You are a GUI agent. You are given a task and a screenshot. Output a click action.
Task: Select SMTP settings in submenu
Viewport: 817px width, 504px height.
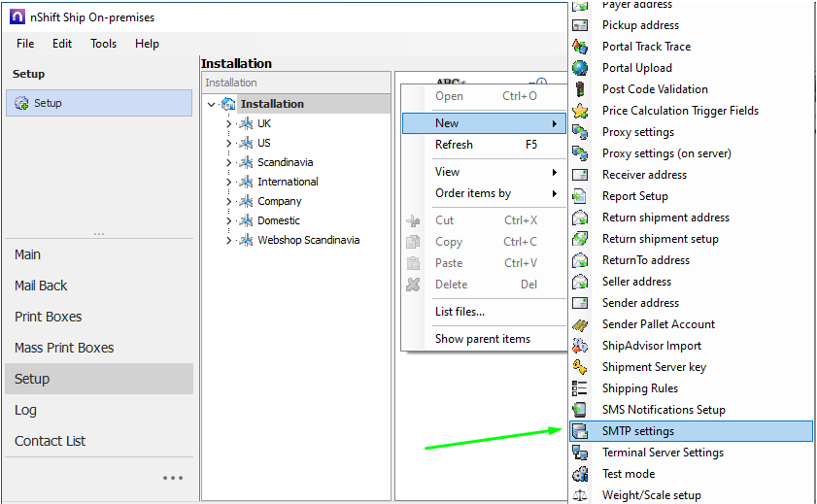point(691,431)
